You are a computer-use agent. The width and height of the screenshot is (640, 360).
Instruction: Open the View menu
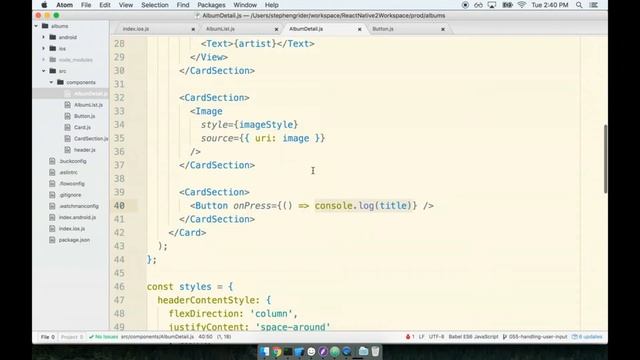click(126, 5)
